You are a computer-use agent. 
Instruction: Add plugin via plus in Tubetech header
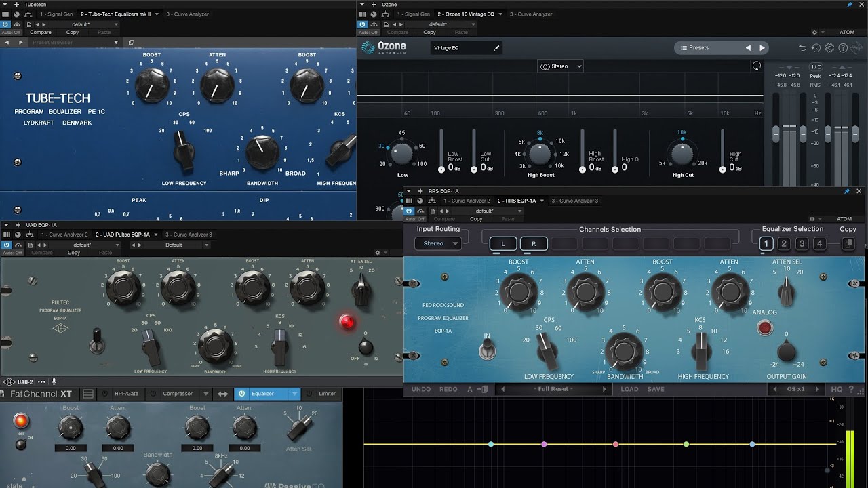point(16,5)
